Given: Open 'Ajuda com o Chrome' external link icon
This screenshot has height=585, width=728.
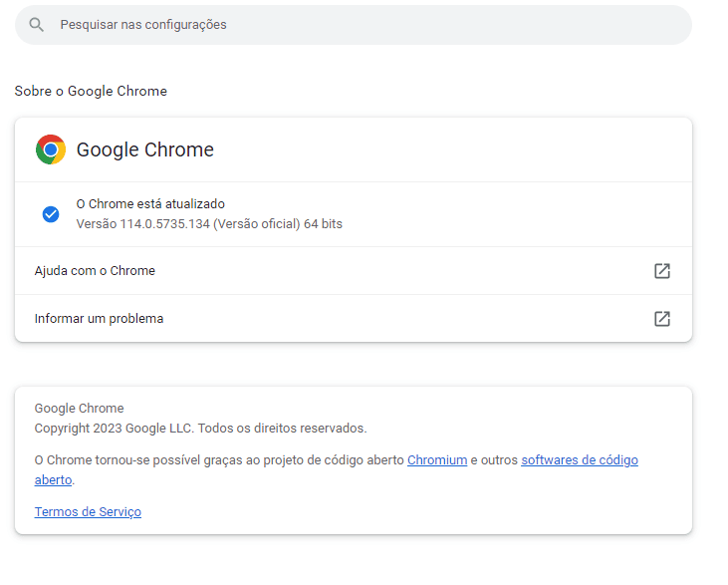Looking at the screenshot, I should (x=662, y=271).
